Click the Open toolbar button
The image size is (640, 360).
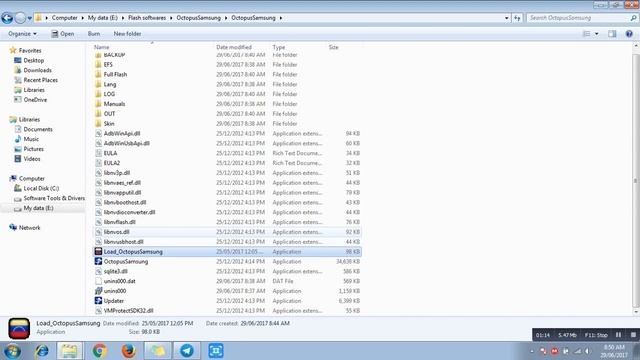tap(62, 34)
